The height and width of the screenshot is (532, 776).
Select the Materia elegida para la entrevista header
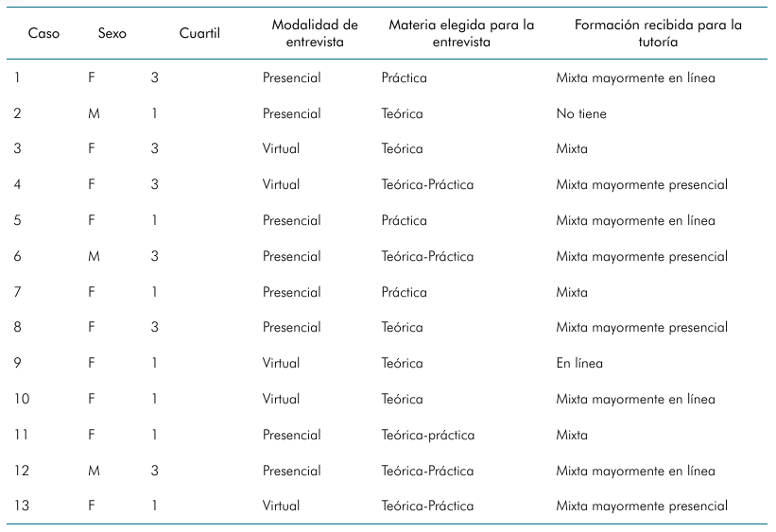pyautogui.click(x=461, y=33)
